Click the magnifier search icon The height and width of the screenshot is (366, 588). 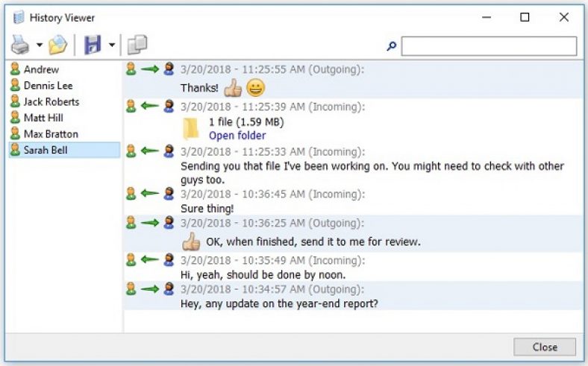pos(392,46)
